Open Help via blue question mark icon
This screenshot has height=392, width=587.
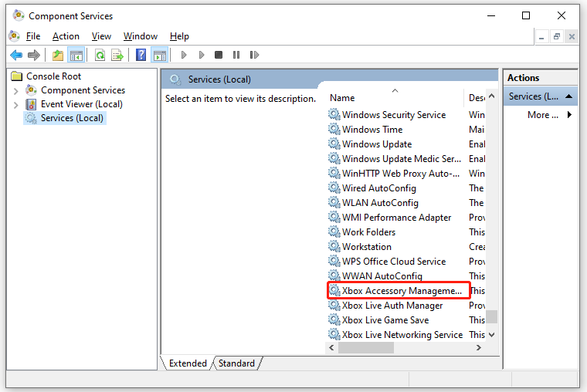point(141,55)
